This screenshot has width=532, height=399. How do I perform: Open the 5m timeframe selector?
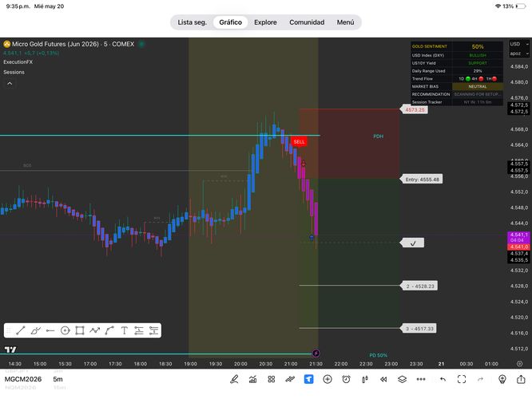pos(58,379)
